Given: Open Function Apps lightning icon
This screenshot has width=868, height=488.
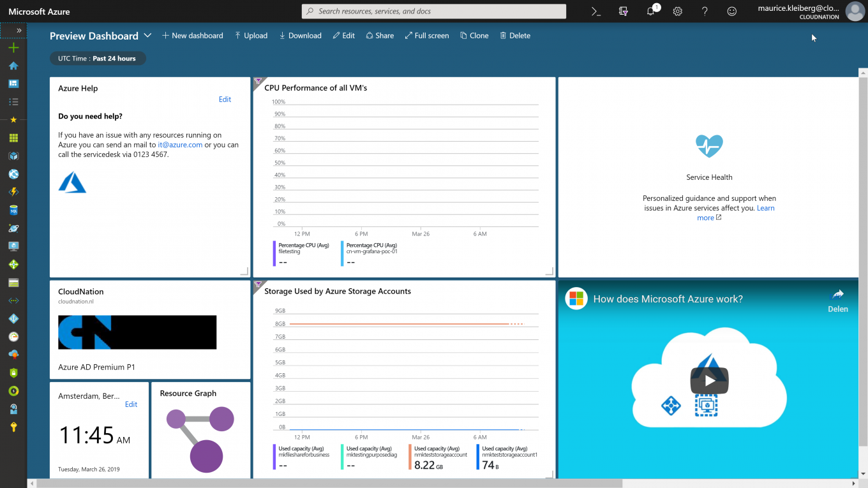Looking at the screenshot, I should pos(13,192).
